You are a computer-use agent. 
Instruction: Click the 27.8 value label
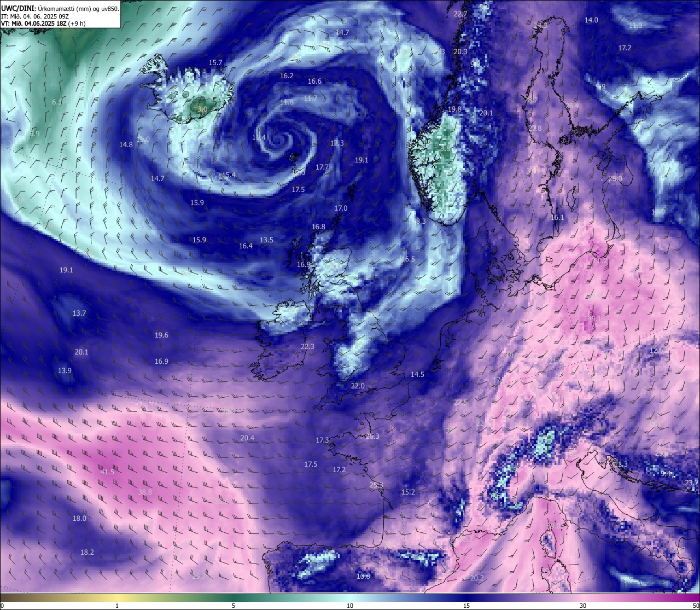pyautogui.click(x=535, y=129)
